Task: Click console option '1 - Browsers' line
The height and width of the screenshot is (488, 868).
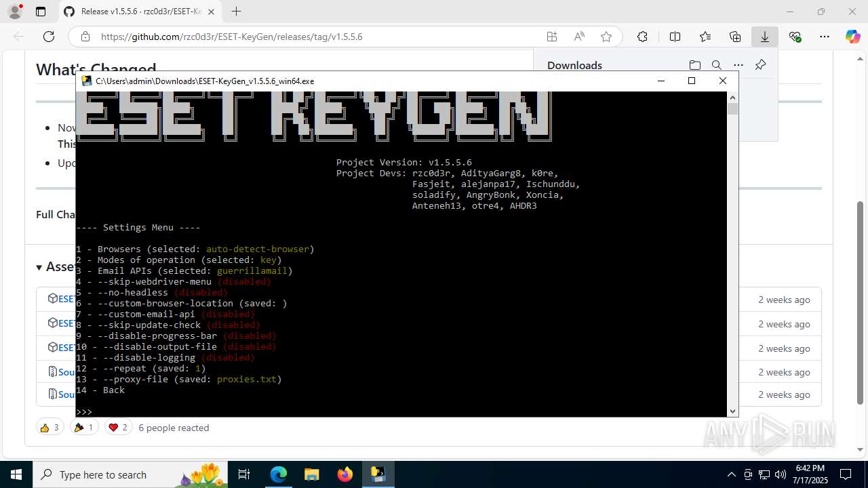Action: 195,249
